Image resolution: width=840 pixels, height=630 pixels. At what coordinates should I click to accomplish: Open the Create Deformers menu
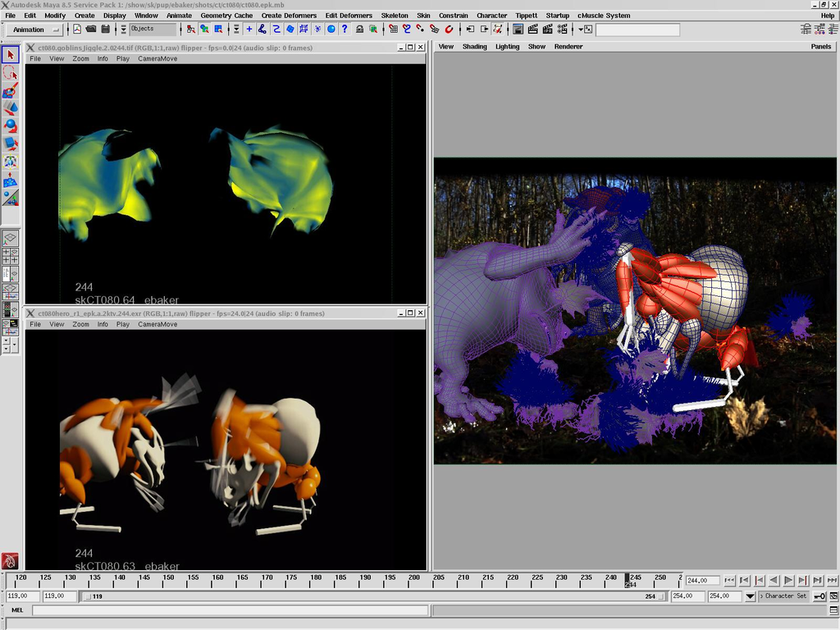289,16
